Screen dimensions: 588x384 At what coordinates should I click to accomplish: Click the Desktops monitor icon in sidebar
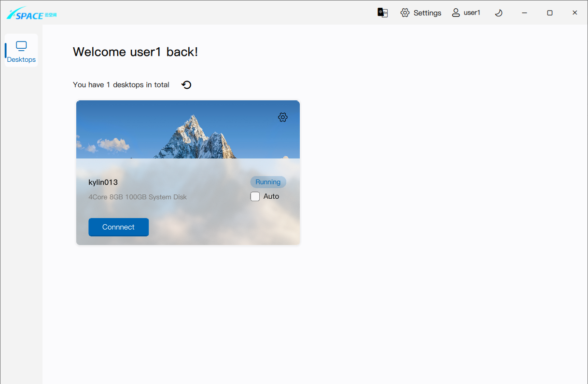click(x=21, y=46)
